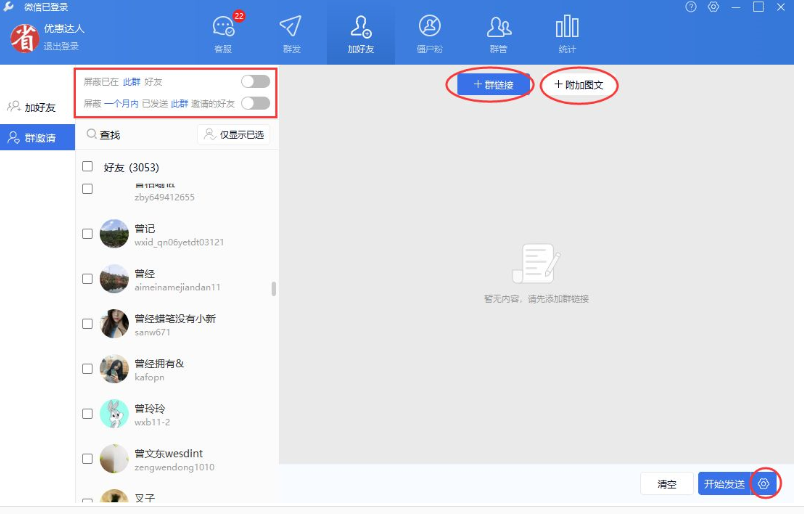Image resolution: width=804 pixels, height=514 pixels.
Task: Open the 一个月内 period dropdown link
Action: pyautogui.click(x=122, y=104)
